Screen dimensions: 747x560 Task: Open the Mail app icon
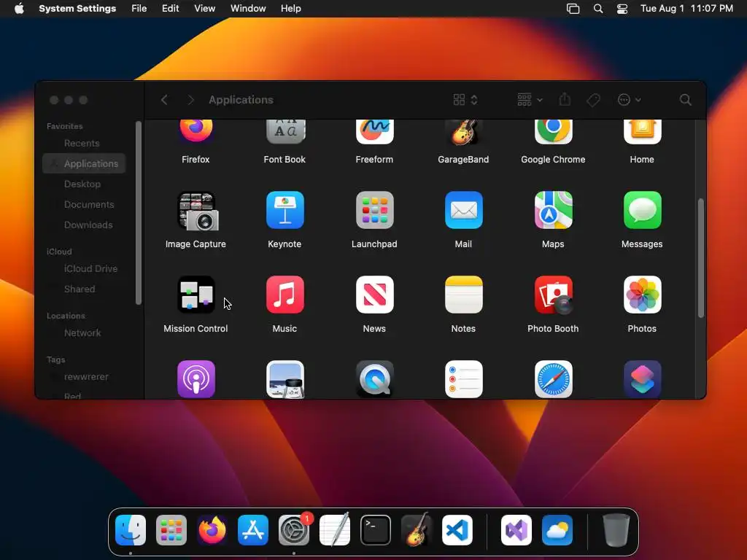(x=463, y=210)
